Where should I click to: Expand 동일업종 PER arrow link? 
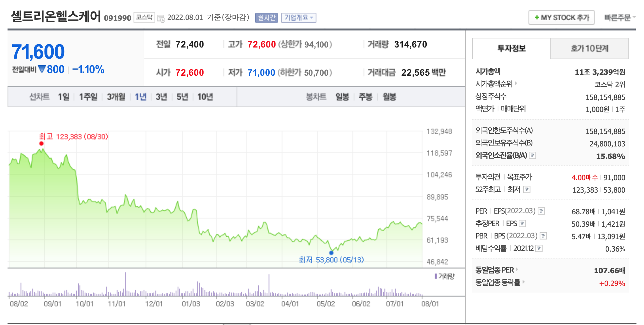coord(517,269)
